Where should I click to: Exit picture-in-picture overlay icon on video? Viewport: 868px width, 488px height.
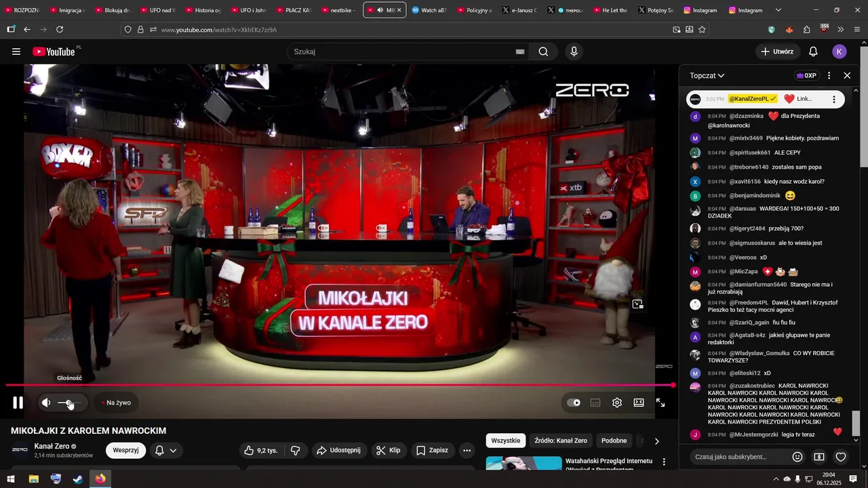click(637, 304)
